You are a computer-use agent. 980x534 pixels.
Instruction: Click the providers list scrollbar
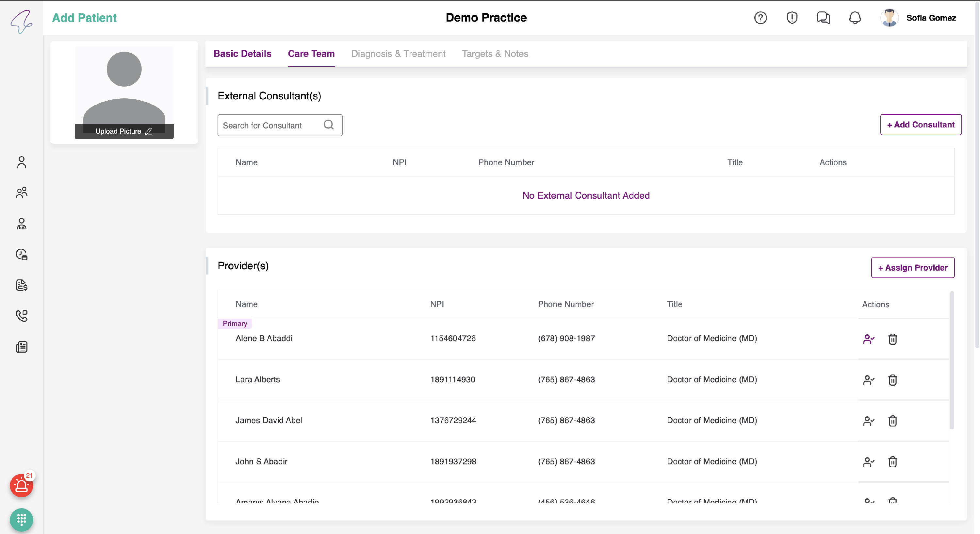[x=952, y=360]
